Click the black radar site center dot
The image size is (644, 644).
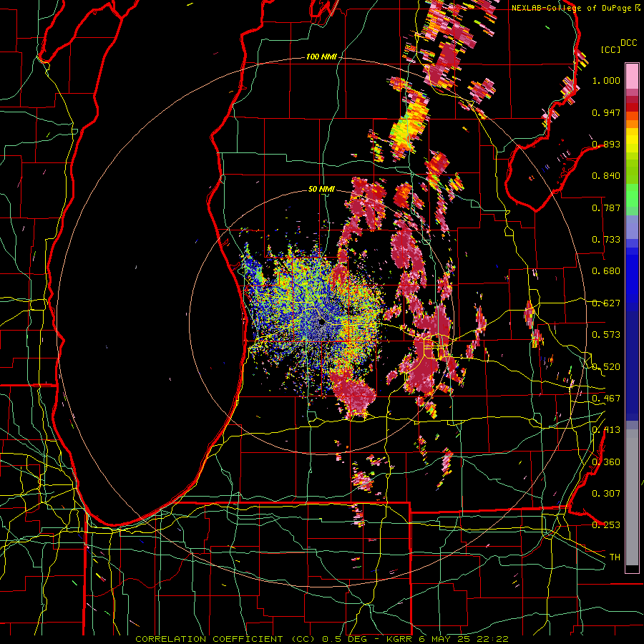click(322, 323)
